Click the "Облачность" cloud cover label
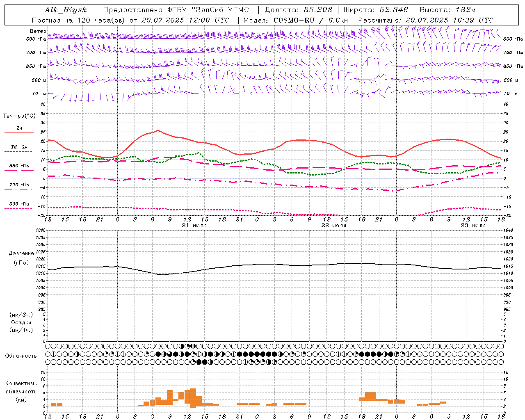Image resolution: width=525 pixels, height=420 pixels. point(21,356)
